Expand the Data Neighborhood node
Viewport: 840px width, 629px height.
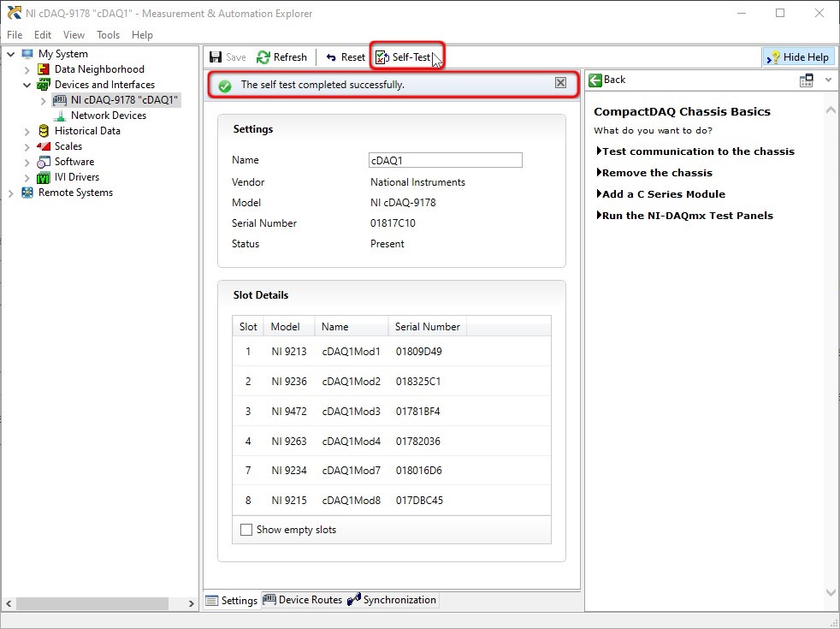pos(27,69)
